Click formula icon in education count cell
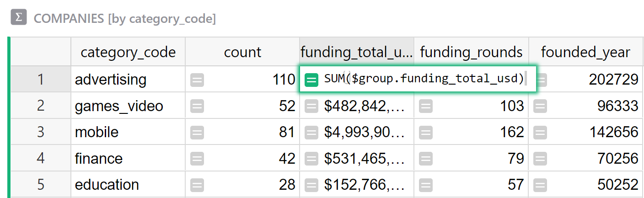The image size is (644, 198). coord(197,185)
